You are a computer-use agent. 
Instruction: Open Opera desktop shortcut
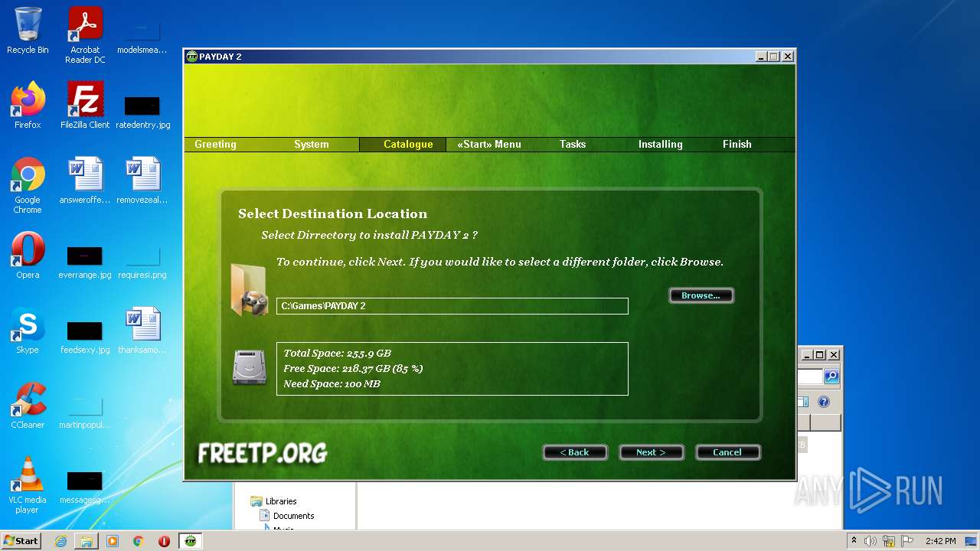click(28, 256)
